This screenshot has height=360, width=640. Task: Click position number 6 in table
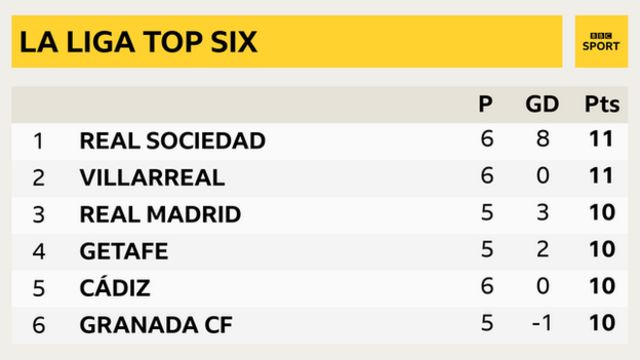pos(38,325)
